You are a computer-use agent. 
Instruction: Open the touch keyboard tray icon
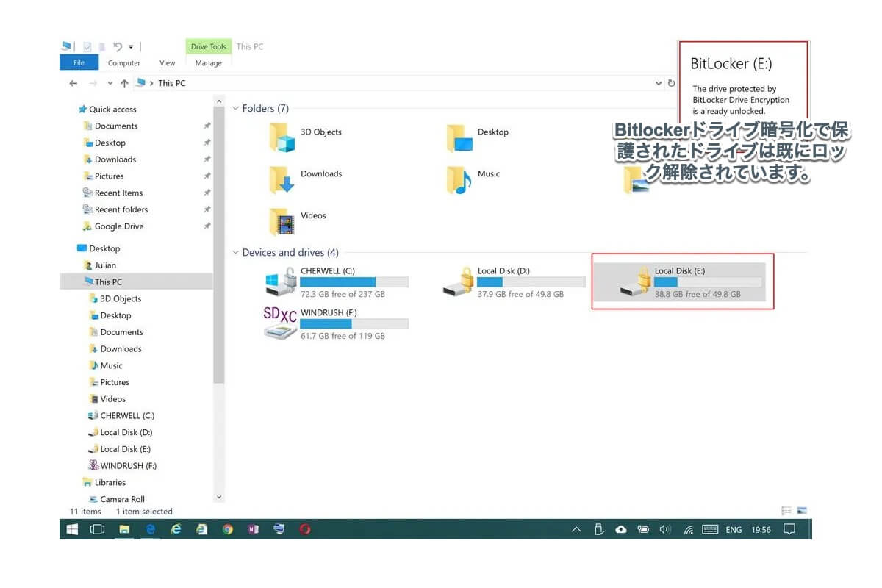[x=710, y=529]
